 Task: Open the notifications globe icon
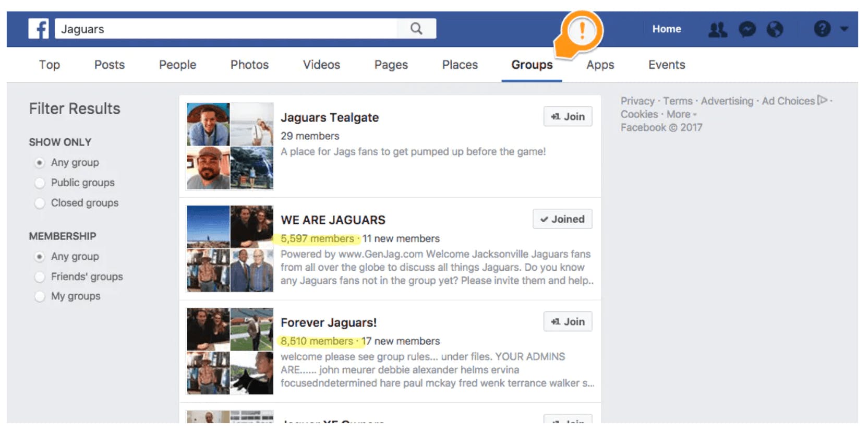pos(775,29)
